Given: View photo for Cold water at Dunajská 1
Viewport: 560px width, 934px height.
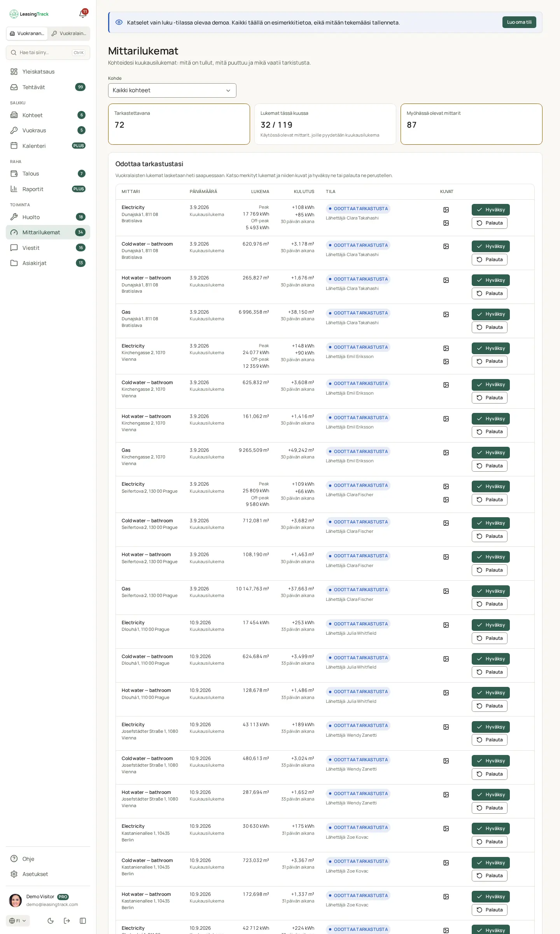Looking at the screenshot, I should [446, 246].
